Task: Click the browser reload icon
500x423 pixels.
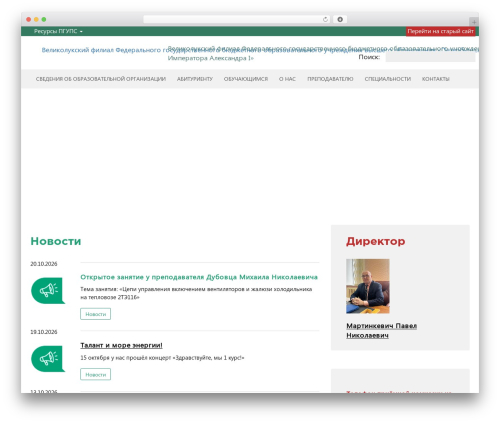Action: (x=325, y=19)
